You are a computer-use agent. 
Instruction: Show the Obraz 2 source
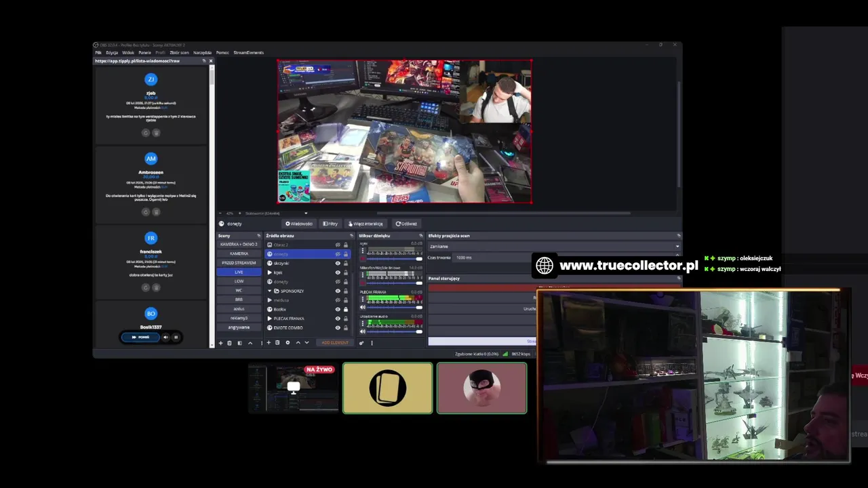(338, 245)
